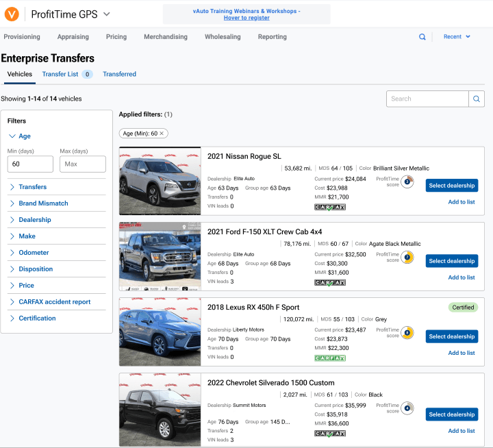The height and width of the screenshot is (448, 493).
Task: Click Select dealership for Ford F-150
Action: tap(452, 261)
